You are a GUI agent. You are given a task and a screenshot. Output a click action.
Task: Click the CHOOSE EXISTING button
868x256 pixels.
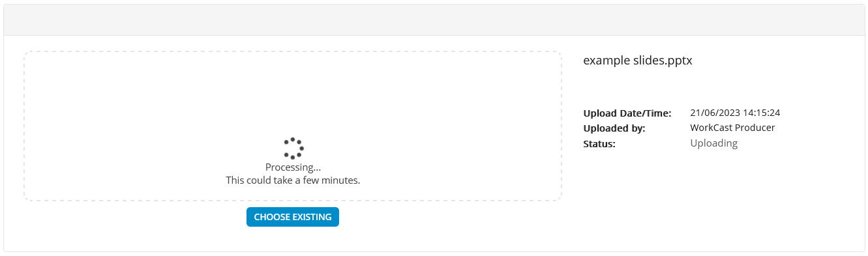tap(293, 217)
